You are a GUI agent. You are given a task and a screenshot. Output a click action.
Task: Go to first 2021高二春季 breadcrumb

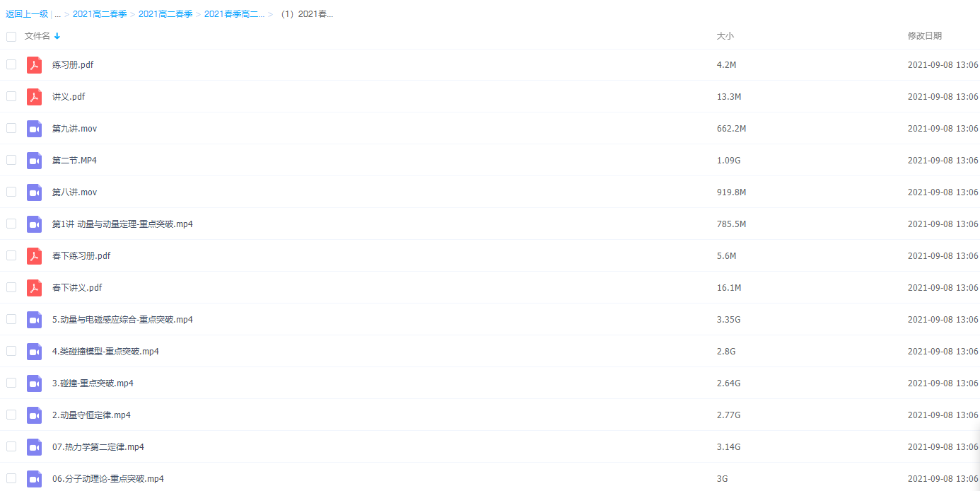(x=100, y=14)
